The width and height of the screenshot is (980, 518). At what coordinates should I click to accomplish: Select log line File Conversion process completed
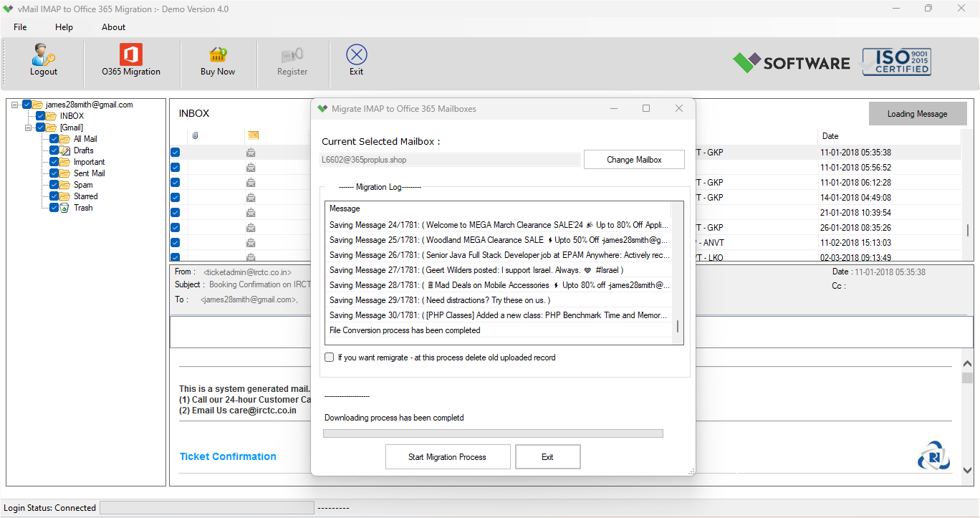pyautogui.click(x=499, y=330)
